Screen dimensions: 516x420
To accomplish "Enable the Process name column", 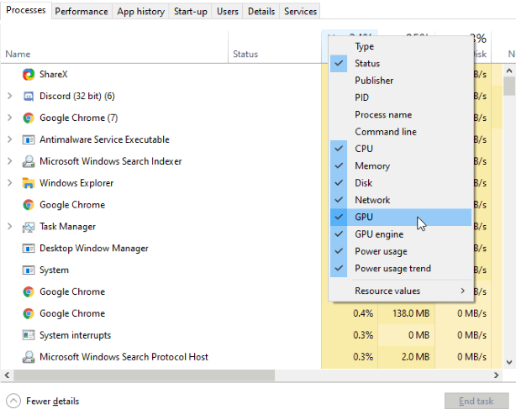I will point(401,114).
